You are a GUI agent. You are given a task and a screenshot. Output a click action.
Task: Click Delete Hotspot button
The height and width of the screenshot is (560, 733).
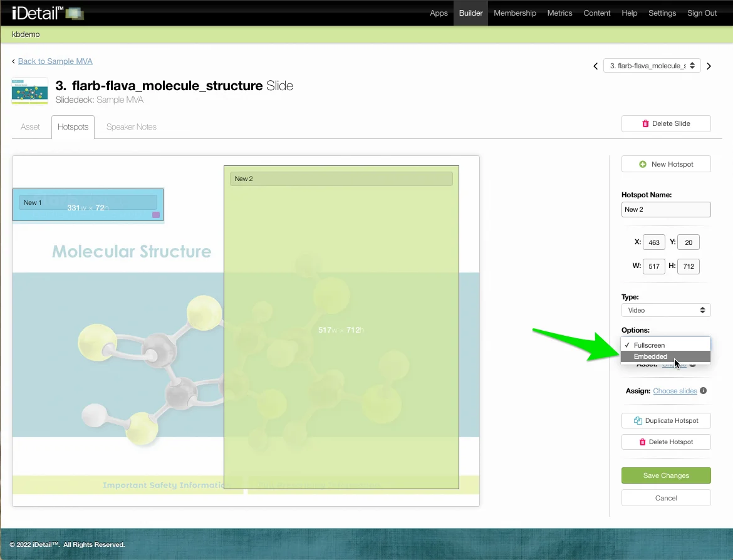(666, 442)
